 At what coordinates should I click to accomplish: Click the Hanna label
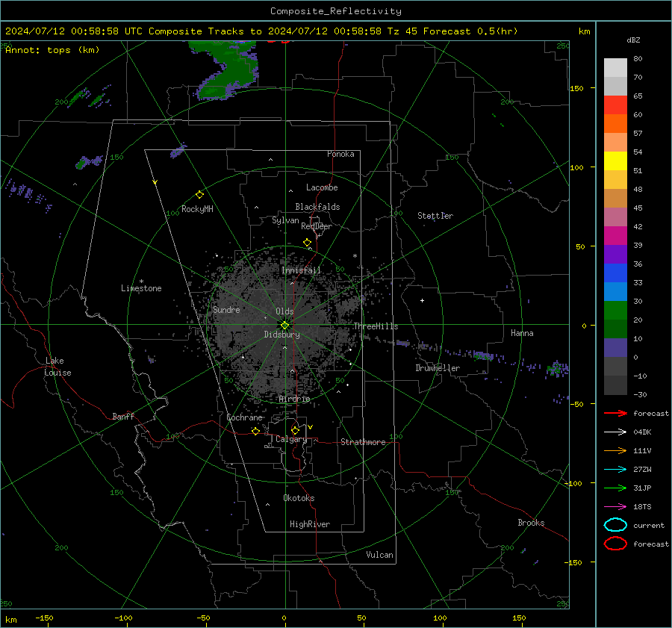(x=522, y=333)
